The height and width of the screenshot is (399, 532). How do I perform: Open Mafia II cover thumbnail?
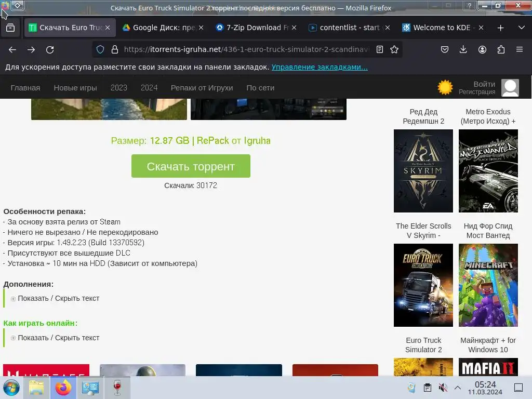point(488,367)
